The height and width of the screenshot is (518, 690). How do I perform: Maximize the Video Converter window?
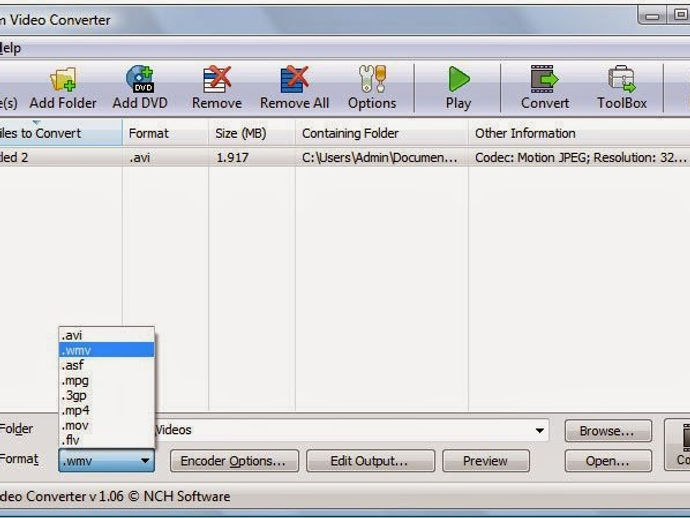coord(679,15)
